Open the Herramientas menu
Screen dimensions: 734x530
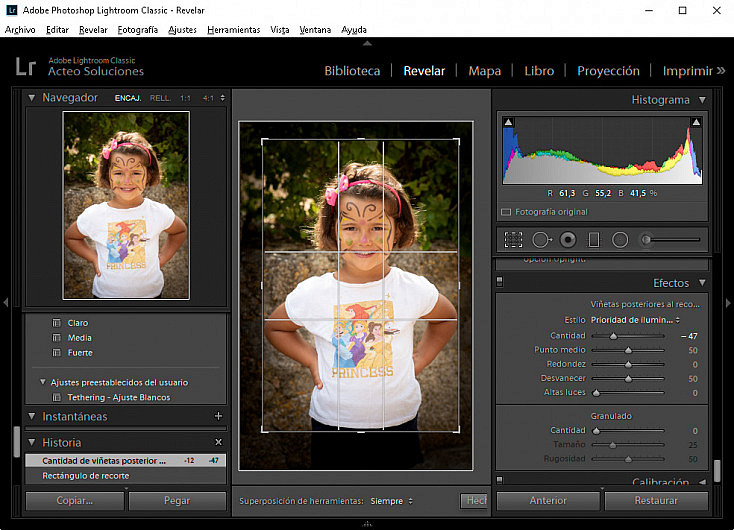(x=234, y=29)
